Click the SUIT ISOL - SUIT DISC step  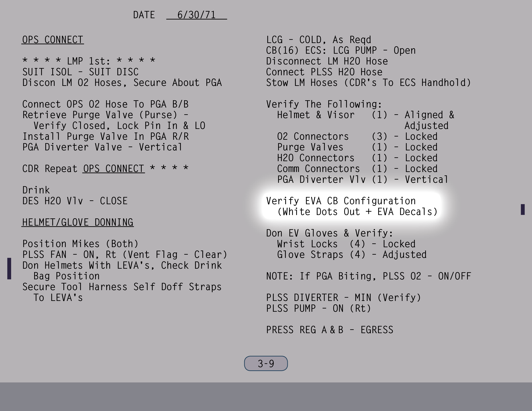point(80,72)
